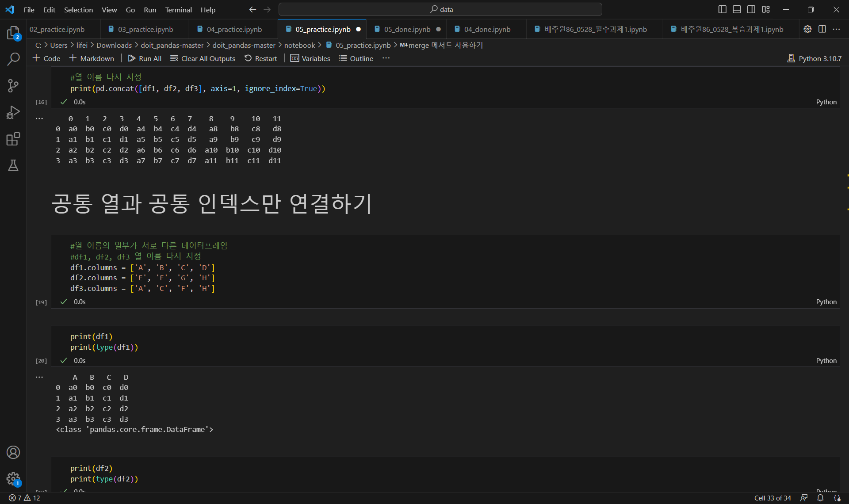Toggle Secondary Side Bar layout icon

click(x=751, y=9)
